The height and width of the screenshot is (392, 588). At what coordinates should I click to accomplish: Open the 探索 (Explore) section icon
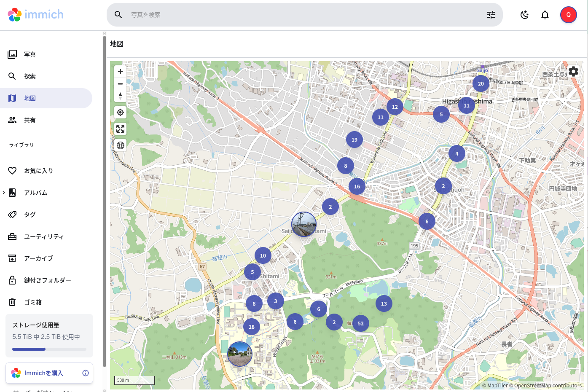[12, 76]
